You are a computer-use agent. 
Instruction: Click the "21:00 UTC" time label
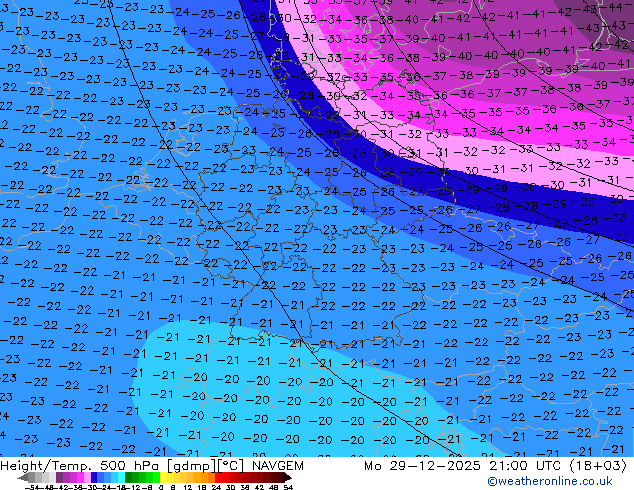click(x=524, y=466)
